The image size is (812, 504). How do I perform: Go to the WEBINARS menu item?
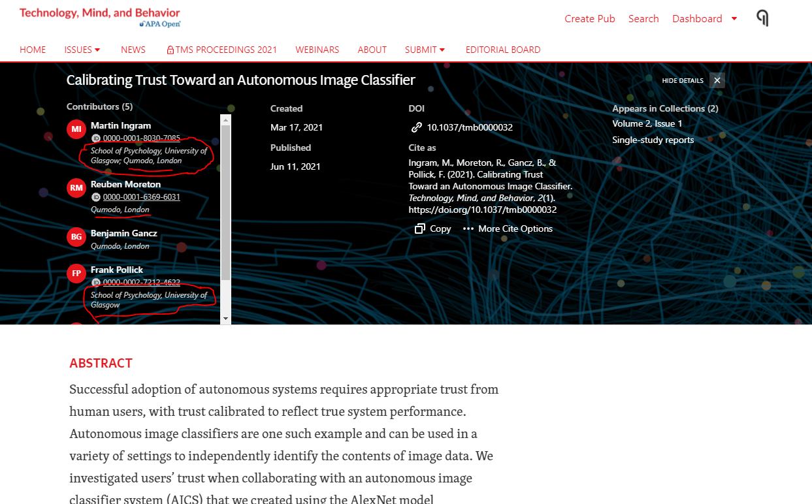pos(317,49)
